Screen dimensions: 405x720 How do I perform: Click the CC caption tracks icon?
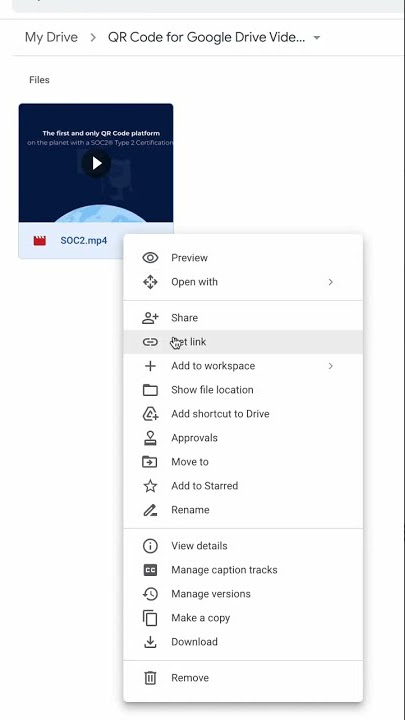(x=150, y=570)
